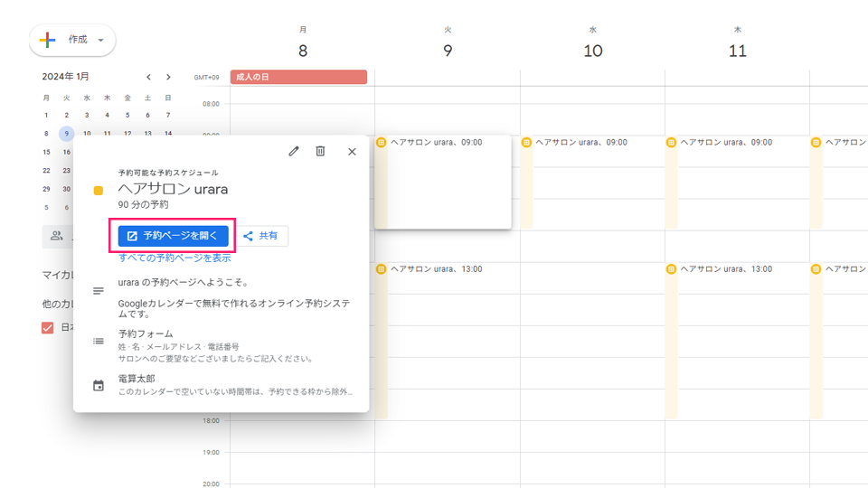Viewport: 868px width, 488px height.
Task: Click the 作成 create button
Action: point(72,40)
